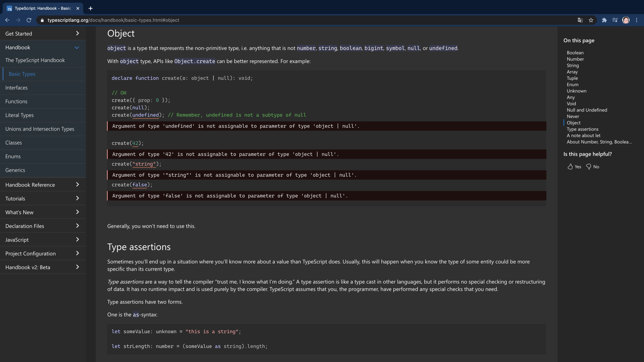
Task: Open the media control playlist icon
Action: point(615,20)
